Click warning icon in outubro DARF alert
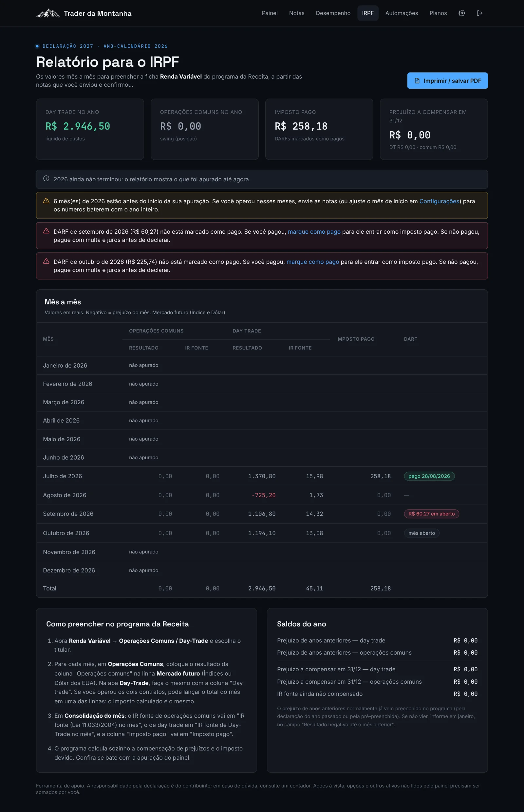 [46, 262]
